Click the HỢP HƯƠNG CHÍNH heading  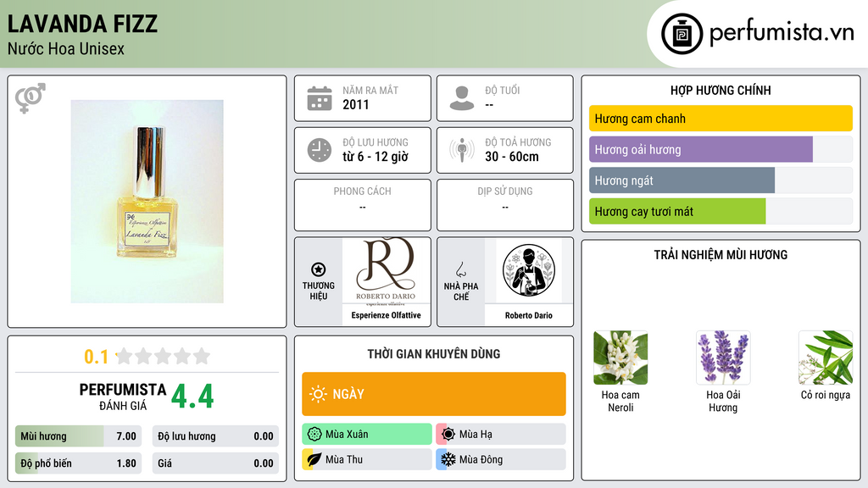[721, 90]
